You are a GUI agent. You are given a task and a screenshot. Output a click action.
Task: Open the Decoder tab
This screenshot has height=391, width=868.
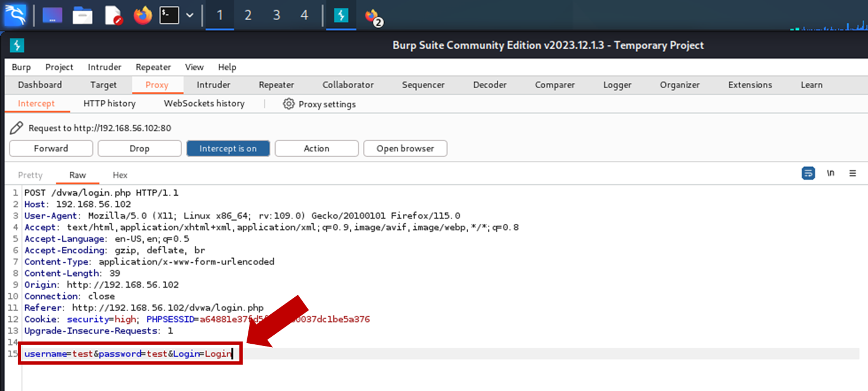pos(490,85)
